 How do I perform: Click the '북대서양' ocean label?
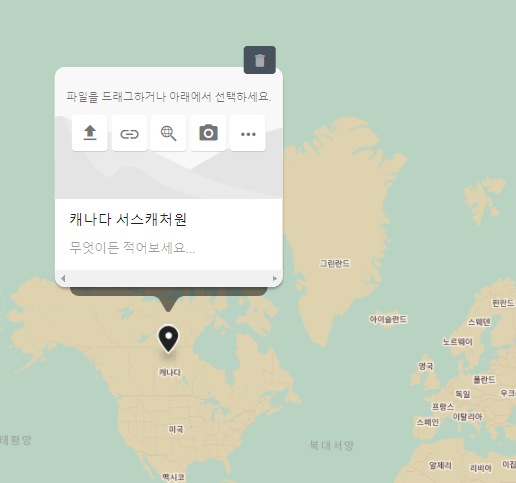pos(332,445)
